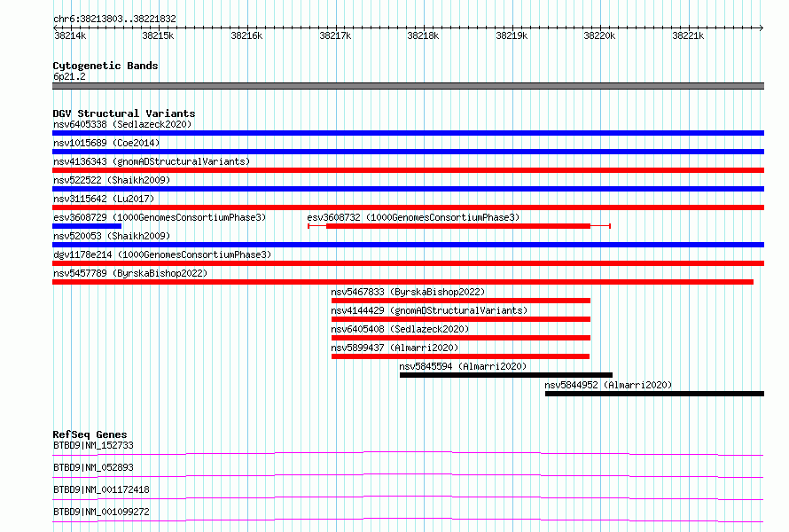
Task: Open nsv4144429 (gnomADStructuralVariants) label
Action: click(x=429, y=310)
